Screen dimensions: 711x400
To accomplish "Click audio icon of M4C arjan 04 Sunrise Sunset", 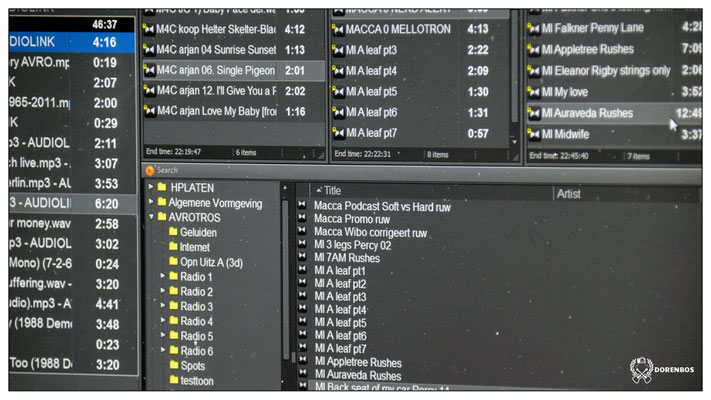I will coord(149,49).
